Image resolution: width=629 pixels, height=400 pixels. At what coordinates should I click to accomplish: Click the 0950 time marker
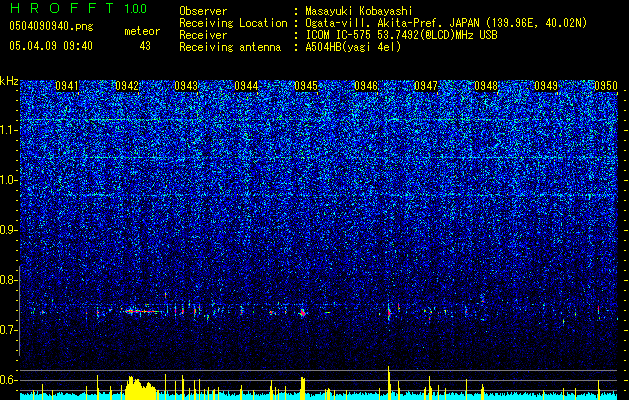point(606,86)
